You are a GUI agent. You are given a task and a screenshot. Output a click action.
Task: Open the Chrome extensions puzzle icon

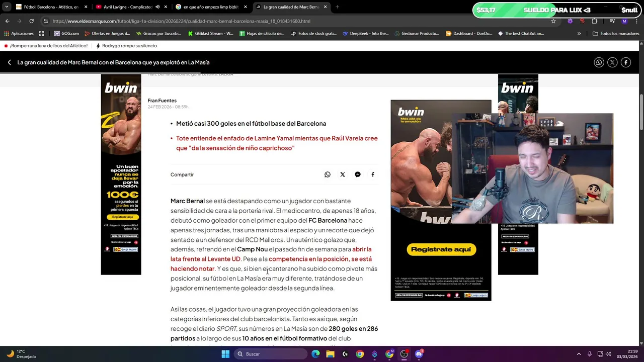tap(594, 21)
